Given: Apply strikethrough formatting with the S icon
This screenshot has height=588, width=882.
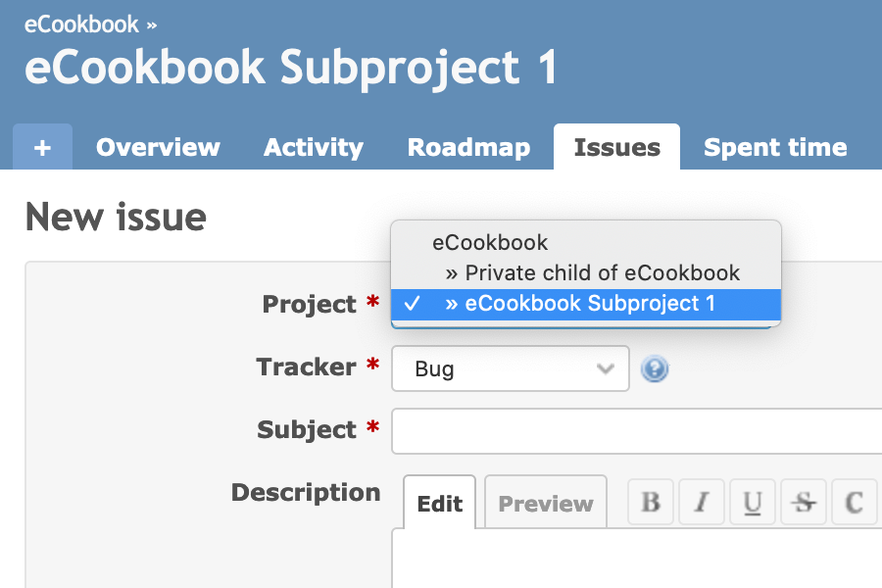Looking at the screenshot, I should [x=804, y=502].
